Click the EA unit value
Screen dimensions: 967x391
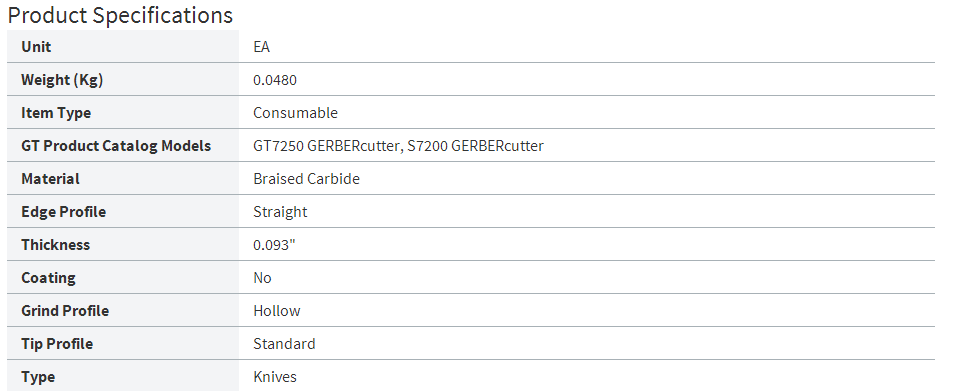point(261,47)
